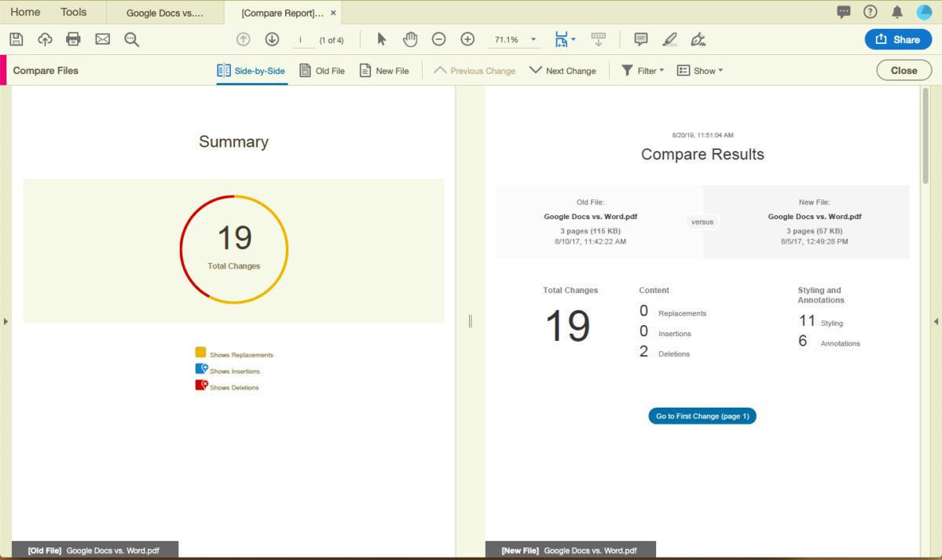Click Go to First Change button
Viewport: 942px width, 560px height.
click(702, 416)
